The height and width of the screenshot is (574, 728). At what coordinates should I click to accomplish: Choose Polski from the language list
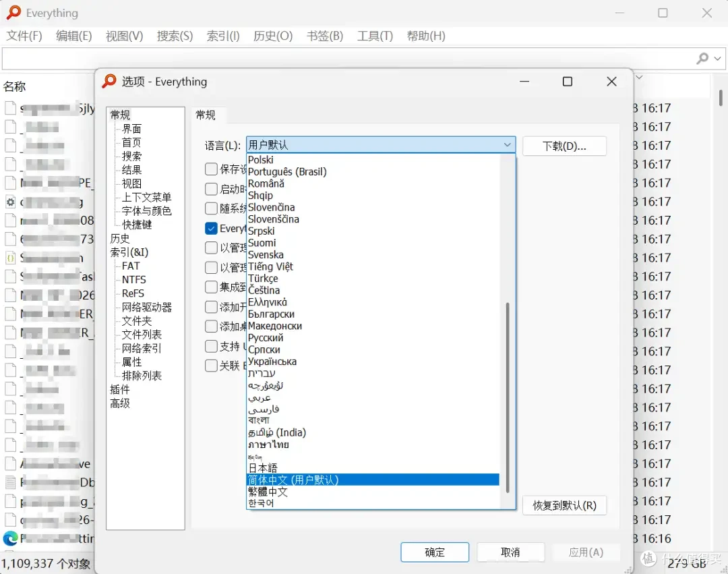(x=373, y=160)
